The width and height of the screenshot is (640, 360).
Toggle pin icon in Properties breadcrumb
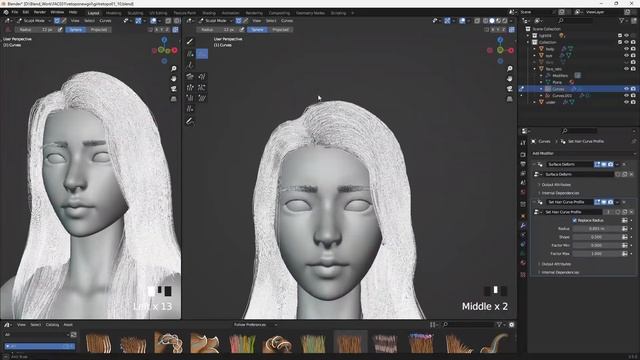coord(634,141)
